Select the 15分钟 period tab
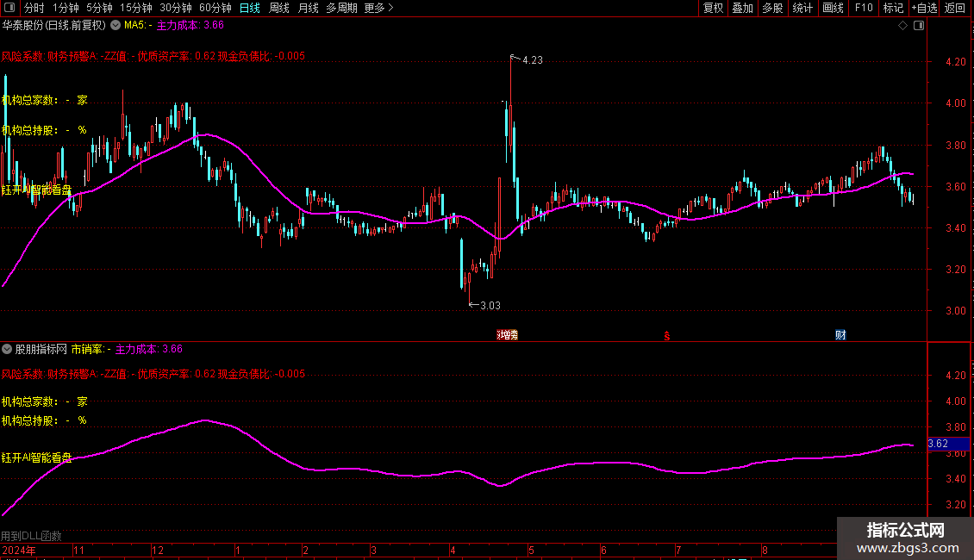This screenshot has height=560, width=974. click(x=136, y=8)
